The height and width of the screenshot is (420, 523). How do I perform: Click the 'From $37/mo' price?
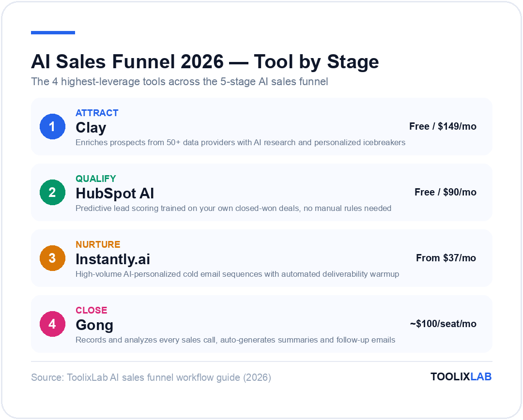pos(446,258)
